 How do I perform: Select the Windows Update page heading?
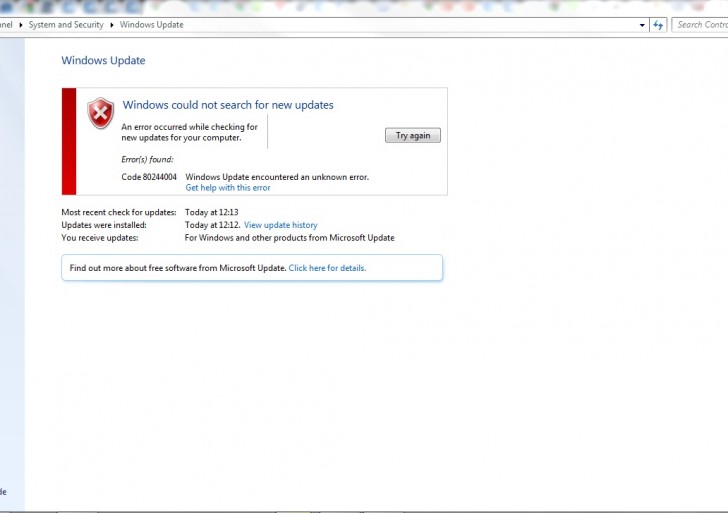click(103, 60)
